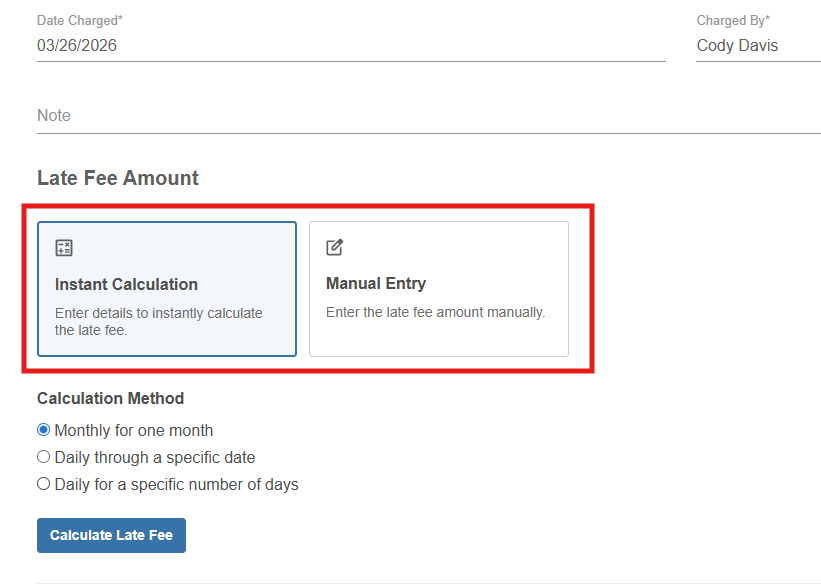Click the Calculation Method label
Screen dimensions: 821x588
[x=110, y=398]
